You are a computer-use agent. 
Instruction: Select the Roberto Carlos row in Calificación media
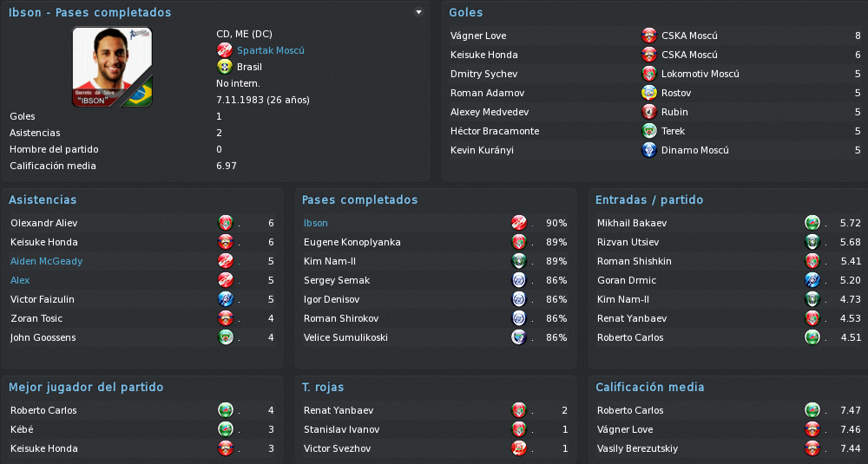pyautogui.click(x=728, y=410)
